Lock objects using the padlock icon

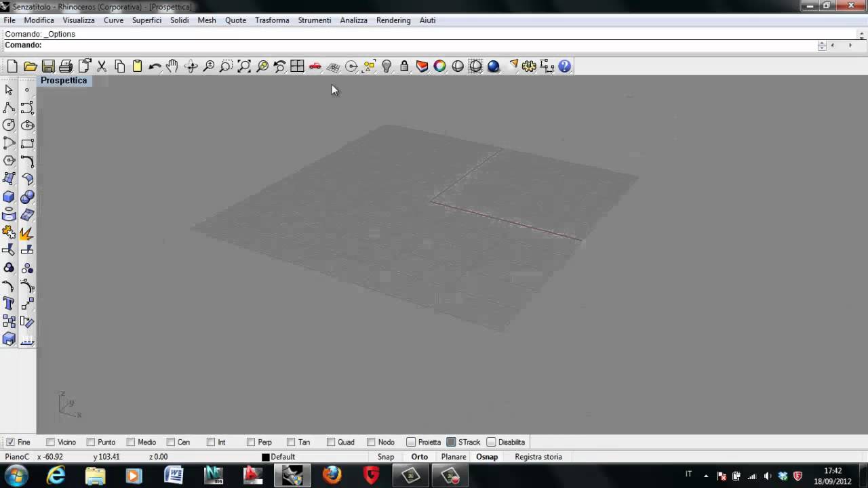tap(404, 66)
